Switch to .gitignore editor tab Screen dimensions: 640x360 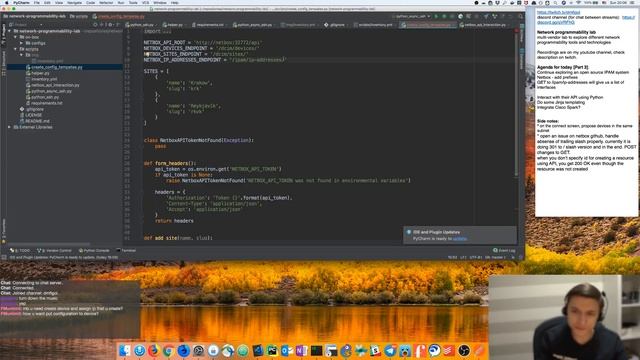coord(335,25)
